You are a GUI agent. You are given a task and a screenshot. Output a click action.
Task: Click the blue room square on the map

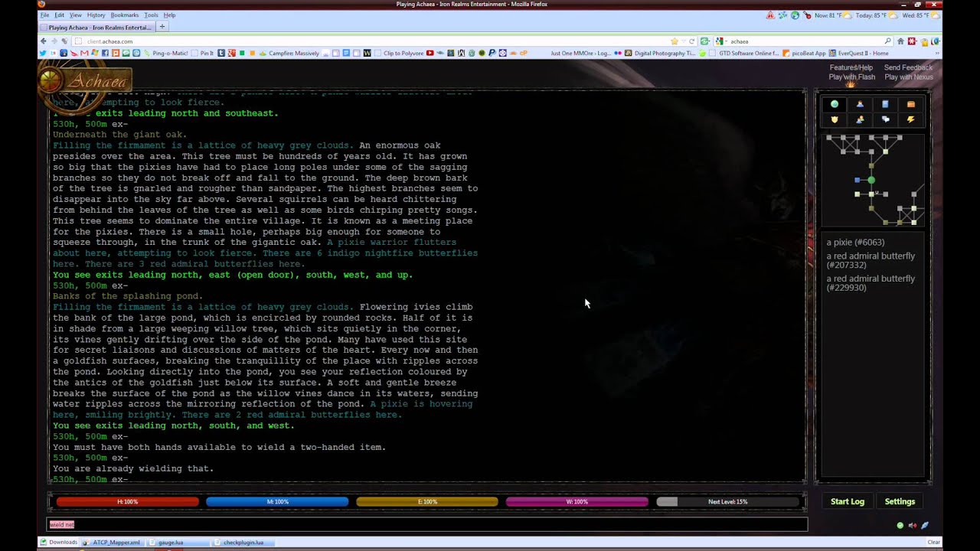pos(857,180)
